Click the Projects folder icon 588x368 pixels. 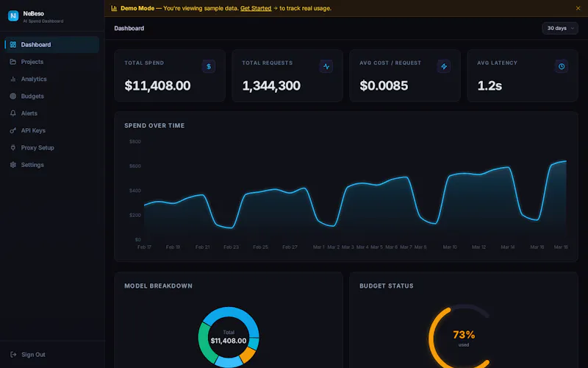click(13, 62)
